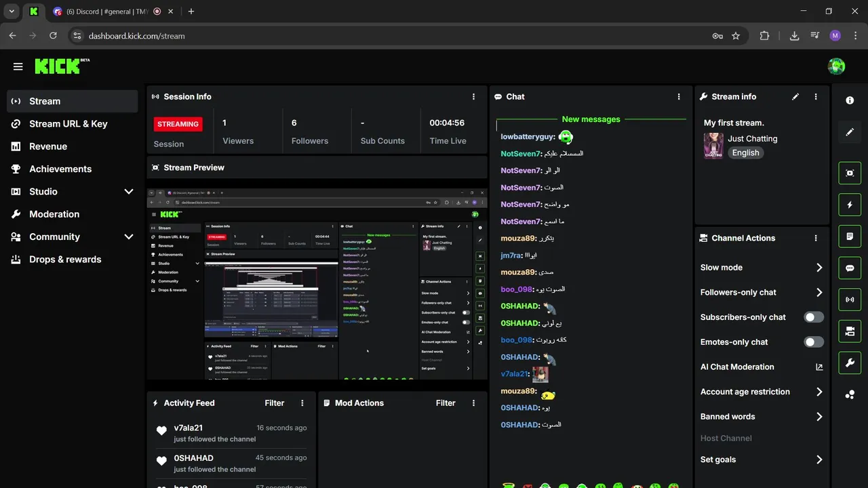Viewport: 868px width, 488px height.
Task: Click the stream preview video
Action: click(x=317, y=284)
